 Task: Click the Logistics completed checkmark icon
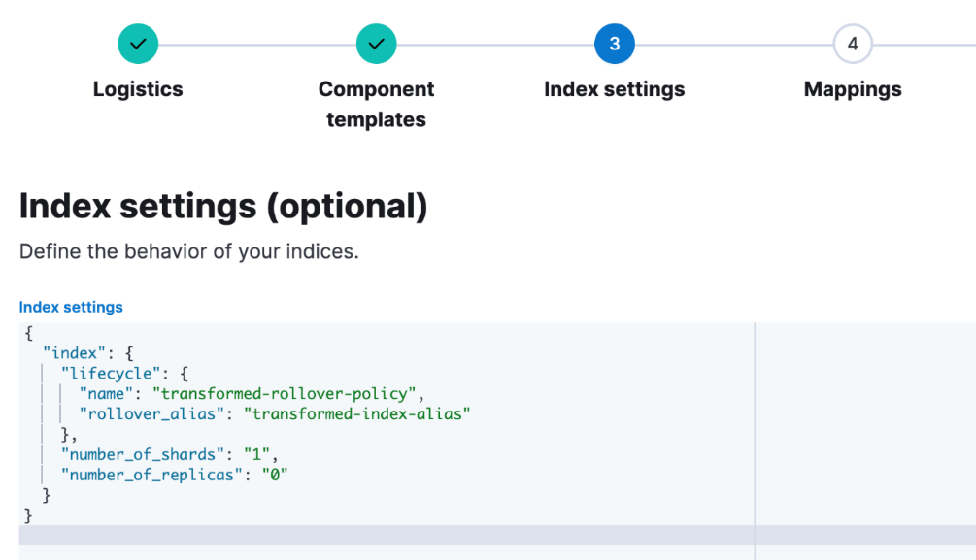137,43
